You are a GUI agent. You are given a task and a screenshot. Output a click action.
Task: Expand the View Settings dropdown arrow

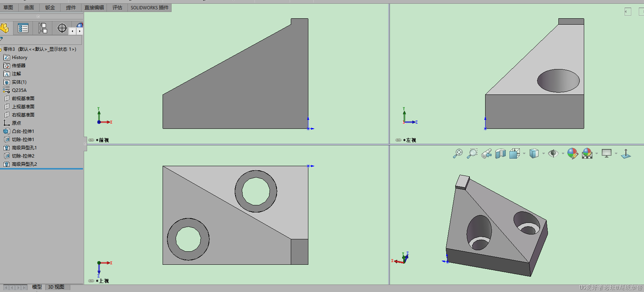coord(616,153)
